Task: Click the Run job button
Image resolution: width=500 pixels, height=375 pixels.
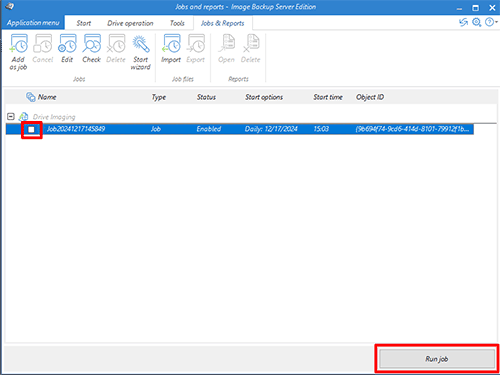Action: tap(437, 359)
